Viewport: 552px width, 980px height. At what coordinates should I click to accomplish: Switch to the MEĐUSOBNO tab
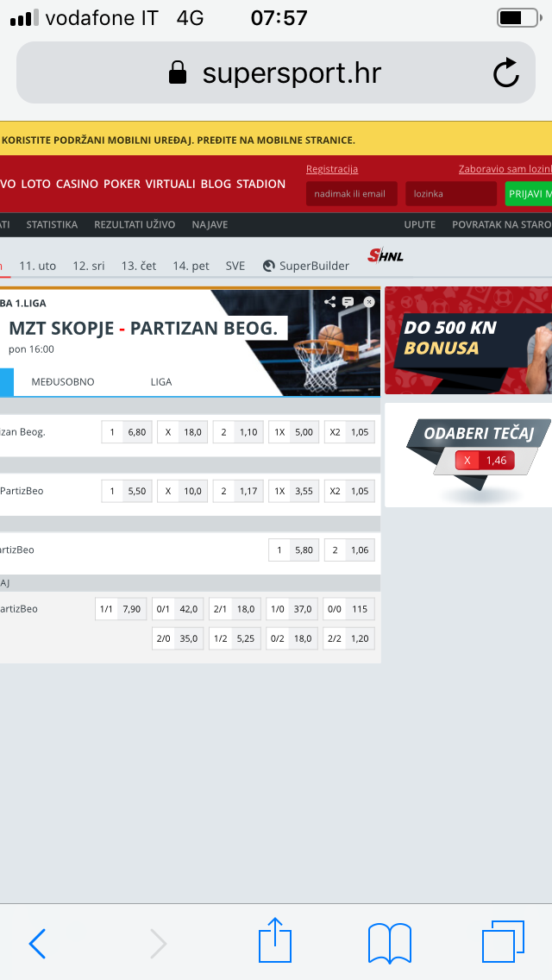click(62, 382)
